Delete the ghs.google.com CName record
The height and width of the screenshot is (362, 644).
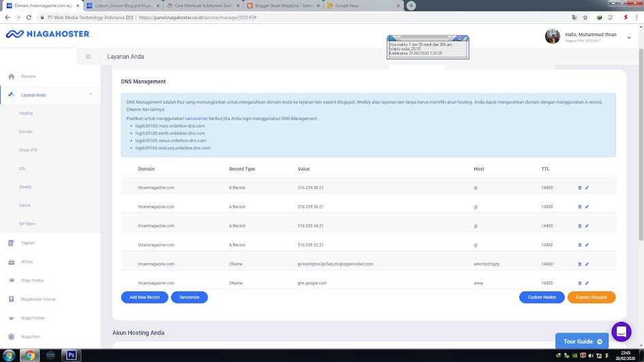pos(579,283)
